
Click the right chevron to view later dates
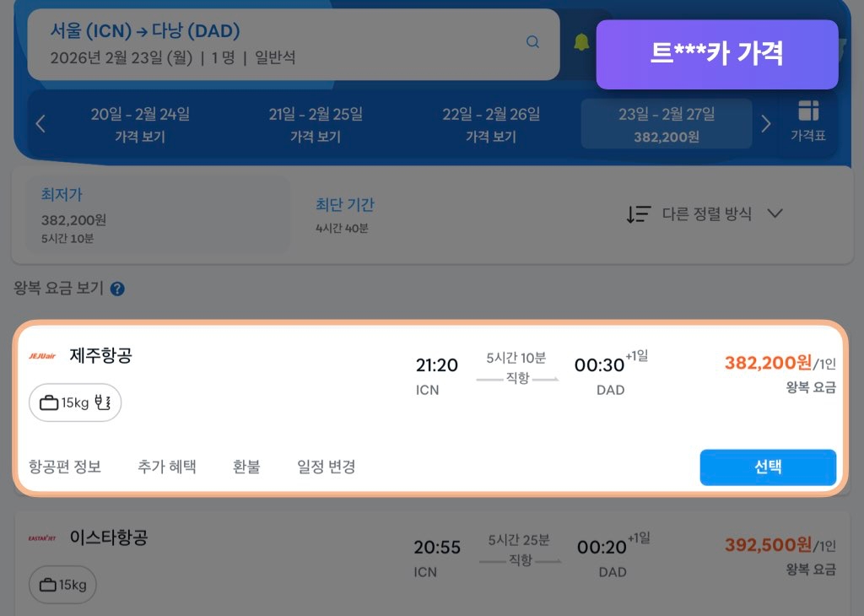[x=765, y=123]
